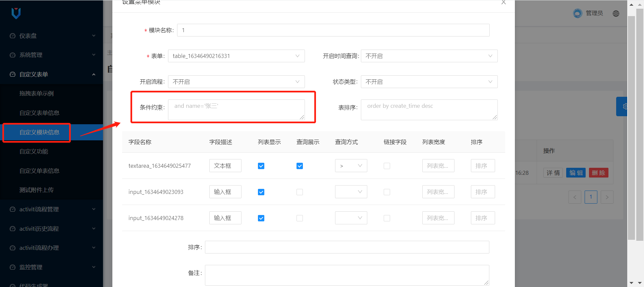The image size is (644, 287).
Task: Click 列表宽度 field for input_1634649023093
Action: 438,192
